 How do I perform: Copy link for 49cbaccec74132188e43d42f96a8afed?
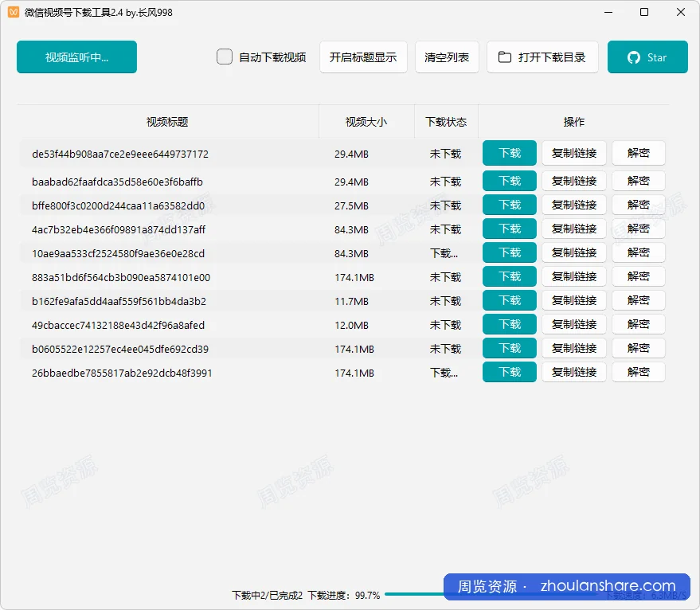[x=574, y=324]
